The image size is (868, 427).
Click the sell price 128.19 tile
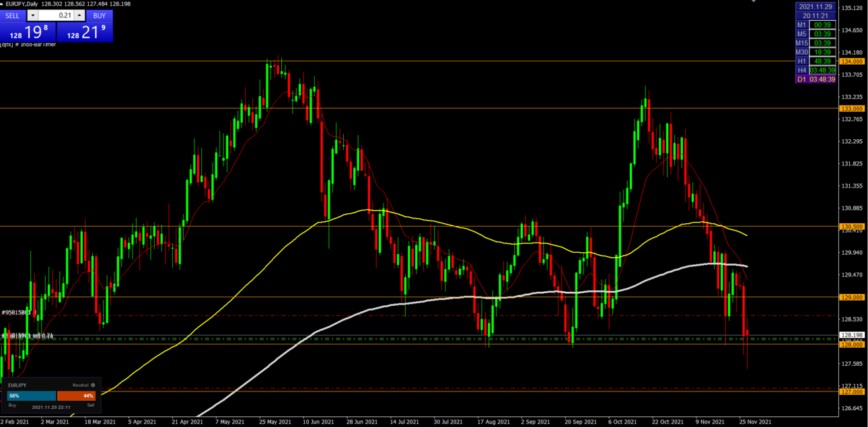coord(28,32)
